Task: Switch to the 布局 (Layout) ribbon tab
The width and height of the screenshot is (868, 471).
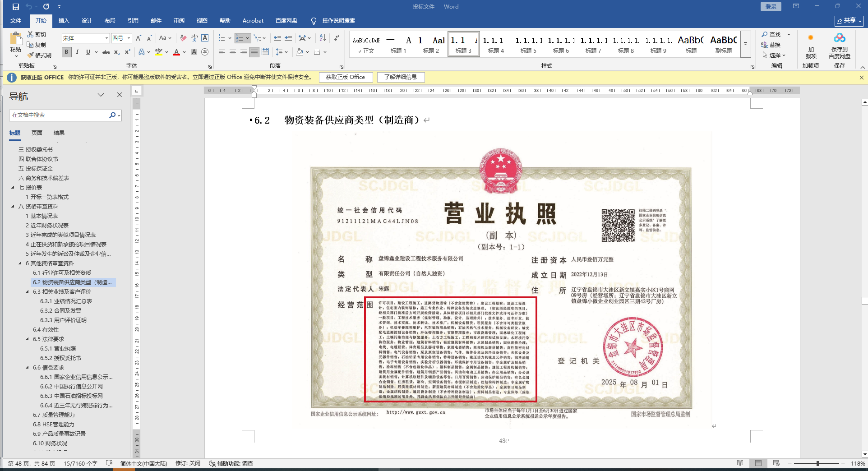Action: click(110, 21)
